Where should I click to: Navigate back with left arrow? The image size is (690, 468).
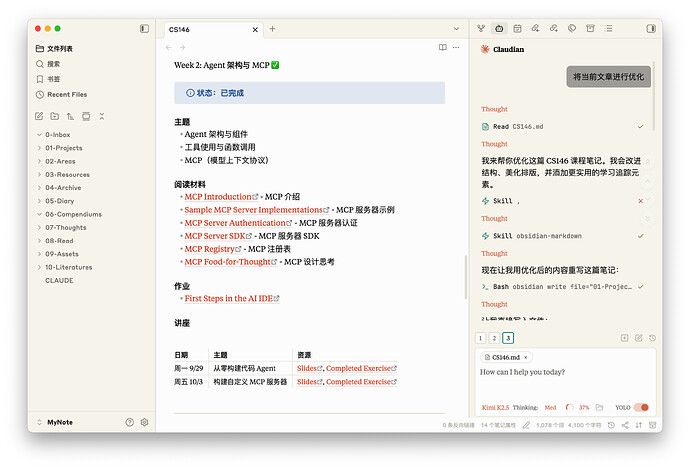[169, 48]
